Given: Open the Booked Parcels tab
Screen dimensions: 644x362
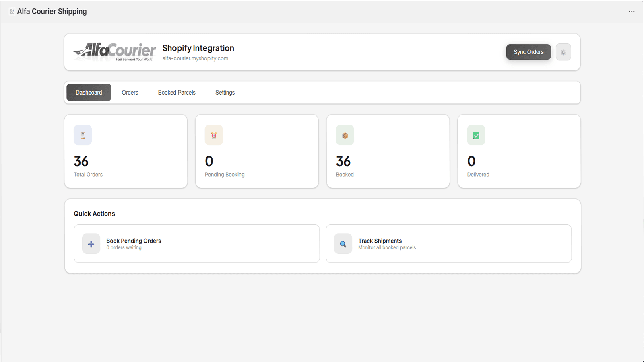Looking at the screenshot, I should [x=177, y=93].
